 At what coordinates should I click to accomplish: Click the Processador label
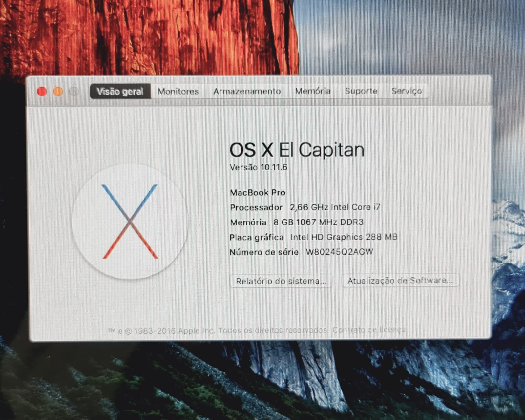256,208
